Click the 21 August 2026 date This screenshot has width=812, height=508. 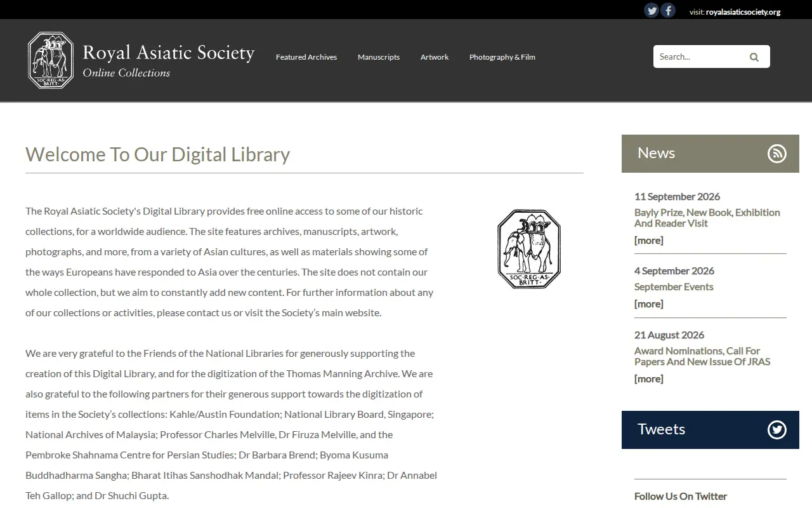pyautogui.click(x=669, y=335)
